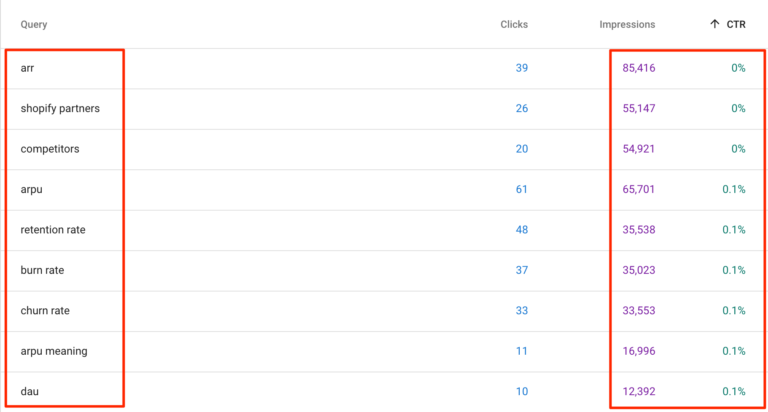Image resolution: width=768 pixels, height=412 pixels.
Task: Click the 39 clicks value for arr
Action: 522,68
